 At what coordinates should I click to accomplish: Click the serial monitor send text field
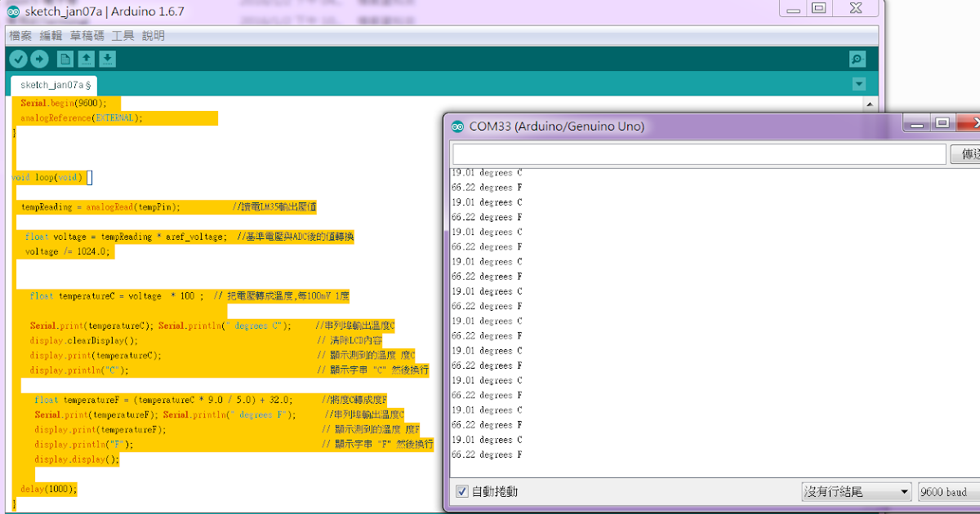[700, 154]
